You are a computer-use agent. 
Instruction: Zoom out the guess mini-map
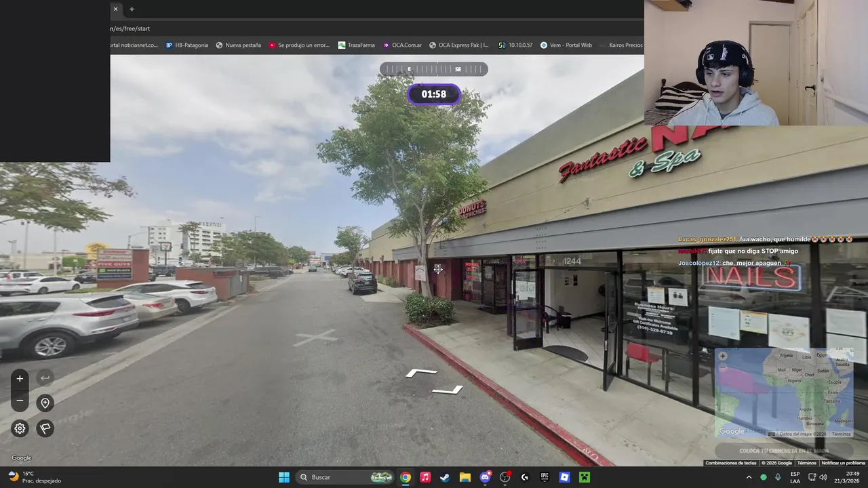coord(722,366)
